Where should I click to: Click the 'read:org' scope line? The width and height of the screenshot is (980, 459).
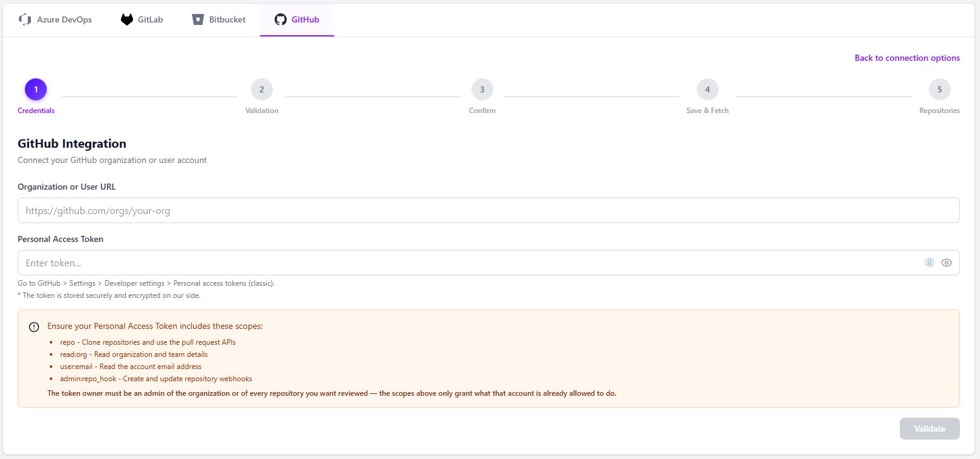134,354
